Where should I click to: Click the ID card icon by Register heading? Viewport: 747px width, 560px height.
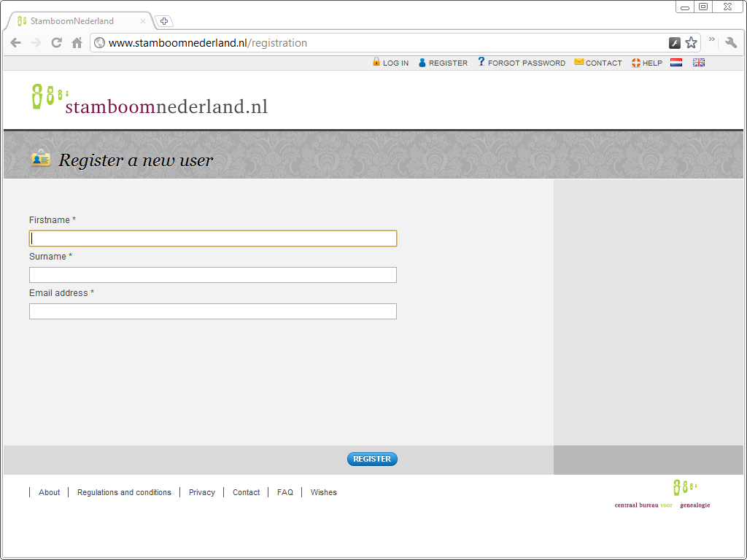(41, 157)
